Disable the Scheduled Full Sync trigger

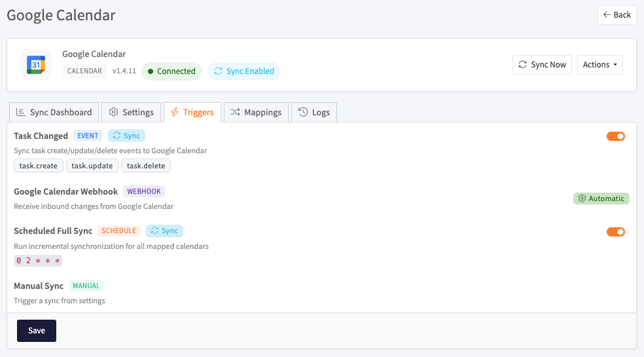[x=616, y=231]
